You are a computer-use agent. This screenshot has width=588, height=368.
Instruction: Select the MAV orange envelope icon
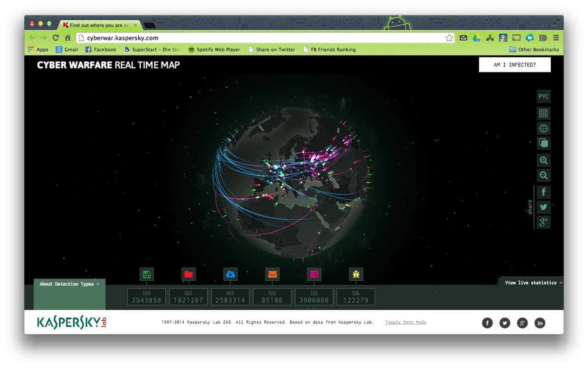point(272,274)
